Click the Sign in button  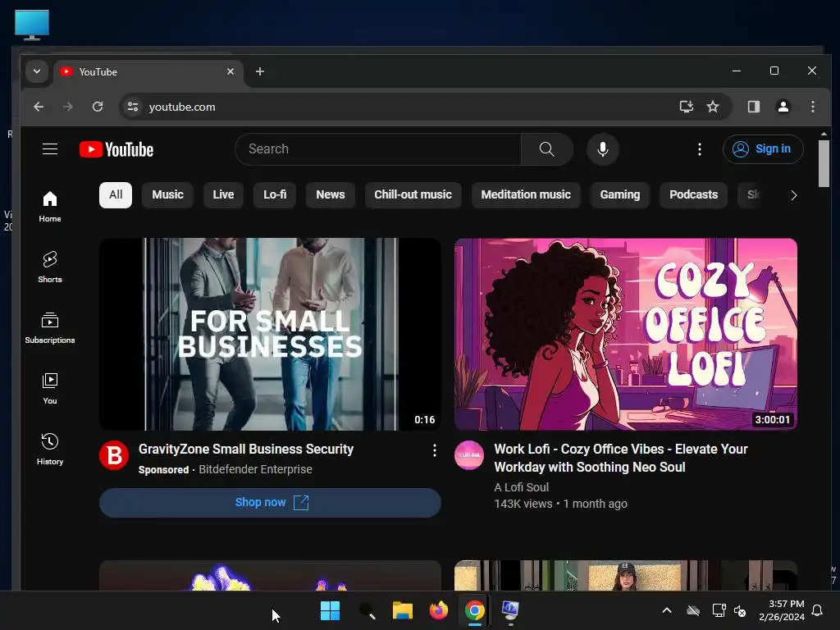(x=763, y=149)
